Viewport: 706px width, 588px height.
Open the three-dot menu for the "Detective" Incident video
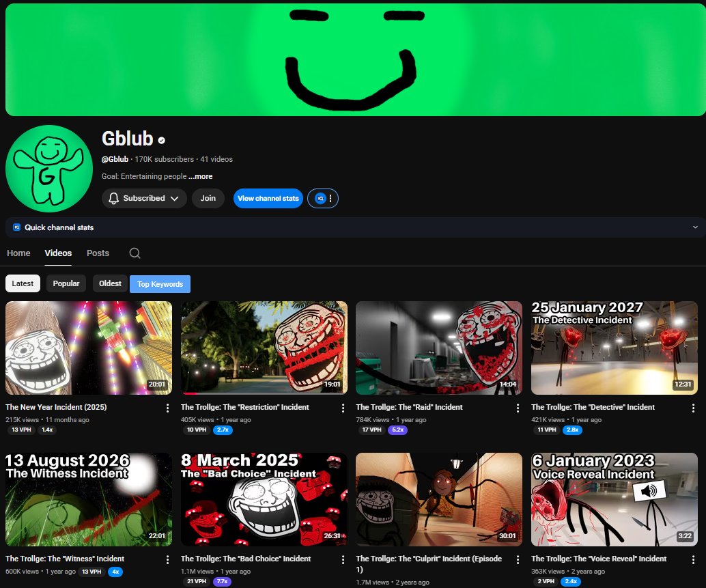point(693,408)
